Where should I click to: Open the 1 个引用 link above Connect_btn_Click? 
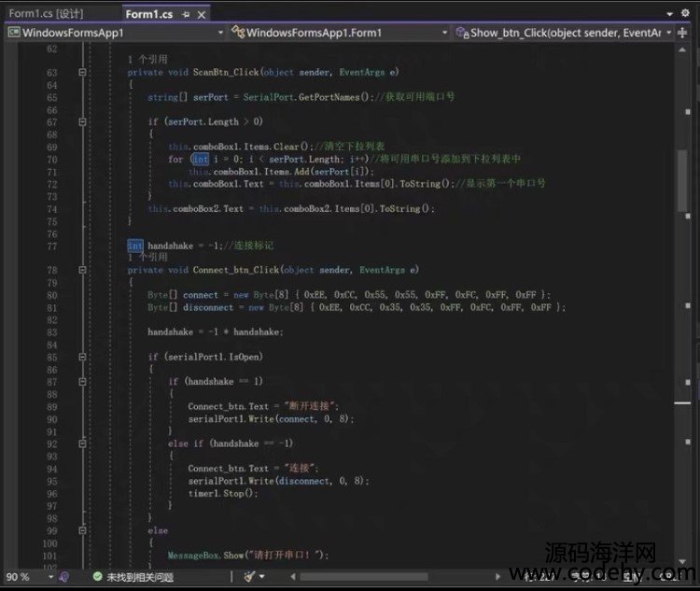[x=147, y=257]
